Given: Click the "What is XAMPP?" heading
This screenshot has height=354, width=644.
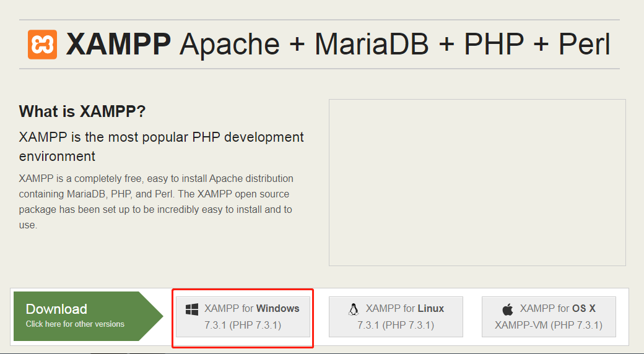Looking at the screenshot, I should tap(82, 111).
